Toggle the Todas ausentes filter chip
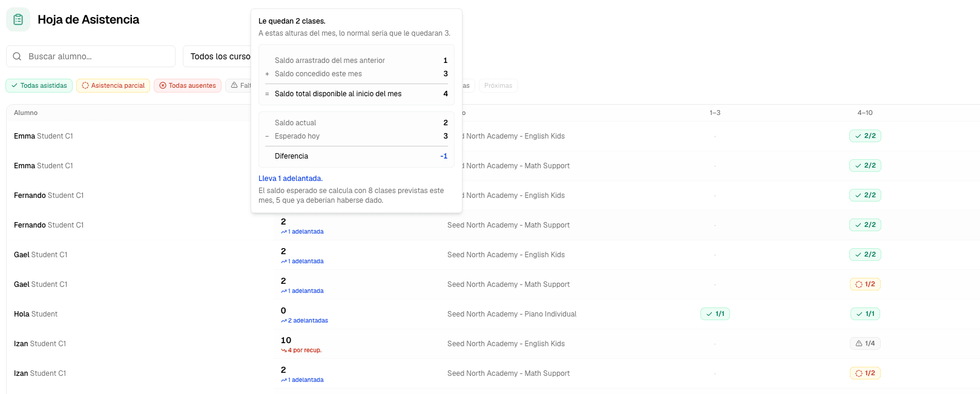This screenshot has height=394, width=980. pyautogui.click(x=188, y=85)
